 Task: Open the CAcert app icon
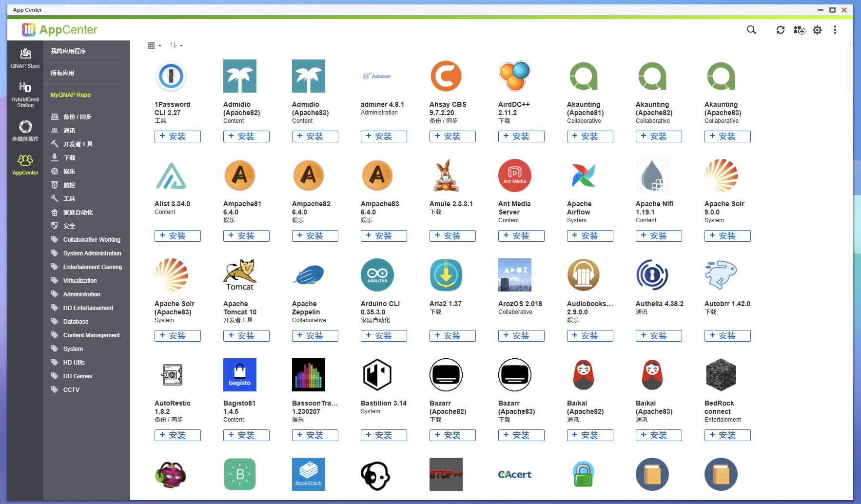pyautogui.click(x=515, y=474)
